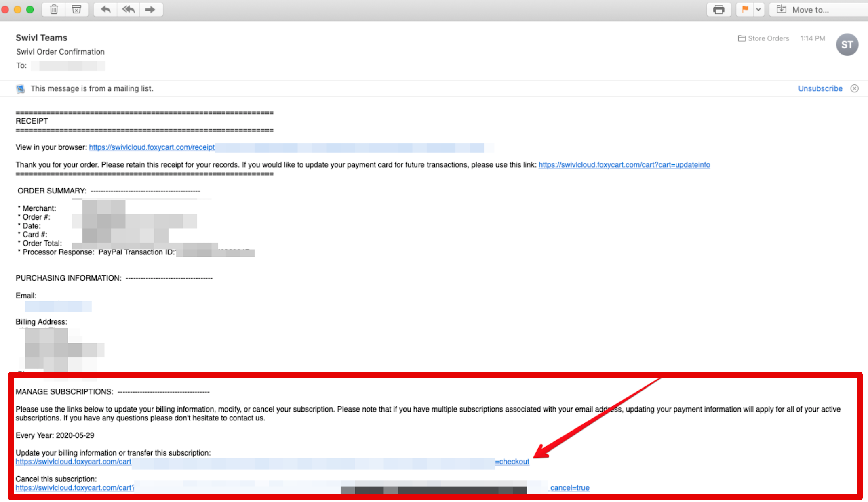Click the cancel=true subscription link
Screen dimensions: 868x502
[569, 488]
